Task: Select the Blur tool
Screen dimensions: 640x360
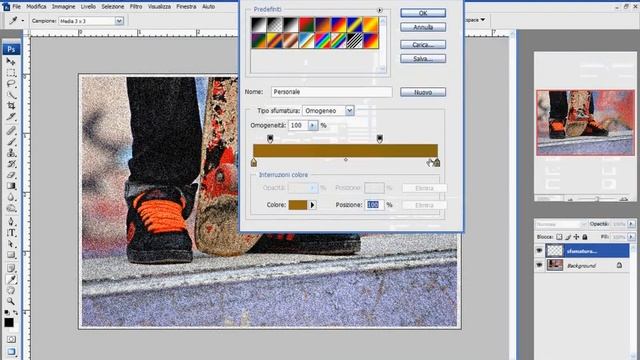Action: (11, 197)
